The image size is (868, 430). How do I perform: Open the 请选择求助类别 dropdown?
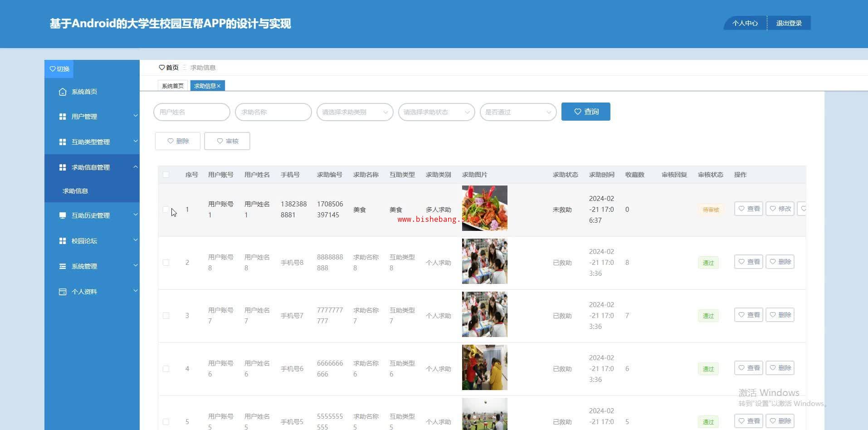[x=355, y=112]
